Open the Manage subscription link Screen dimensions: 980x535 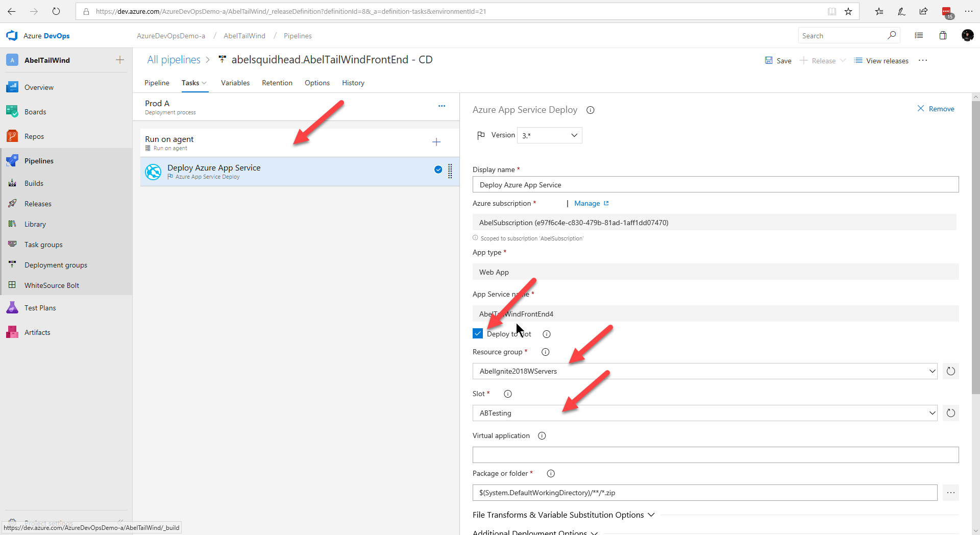tap(592, 203)
